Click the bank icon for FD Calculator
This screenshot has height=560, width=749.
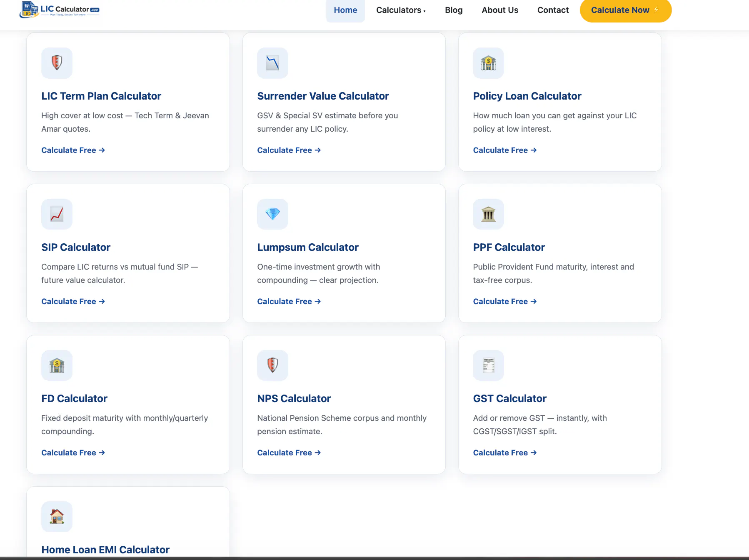(x=57, y=365)
